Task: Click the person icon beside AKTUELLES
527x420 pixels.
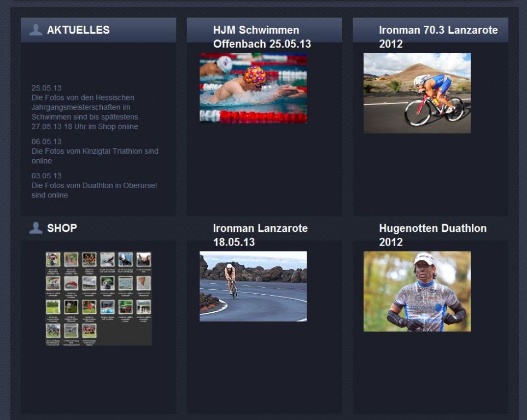Action: coord(36,30)
